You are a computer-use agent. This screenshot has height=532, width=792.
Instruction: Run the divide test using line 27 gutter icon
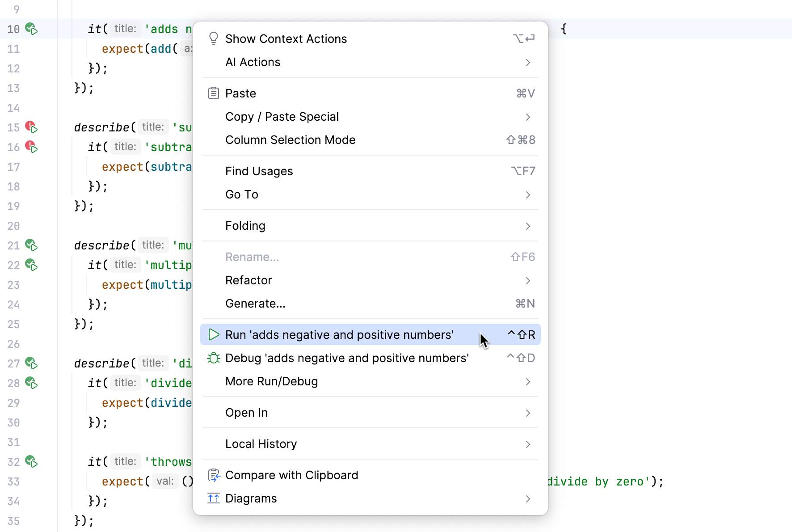pos(31,363)
